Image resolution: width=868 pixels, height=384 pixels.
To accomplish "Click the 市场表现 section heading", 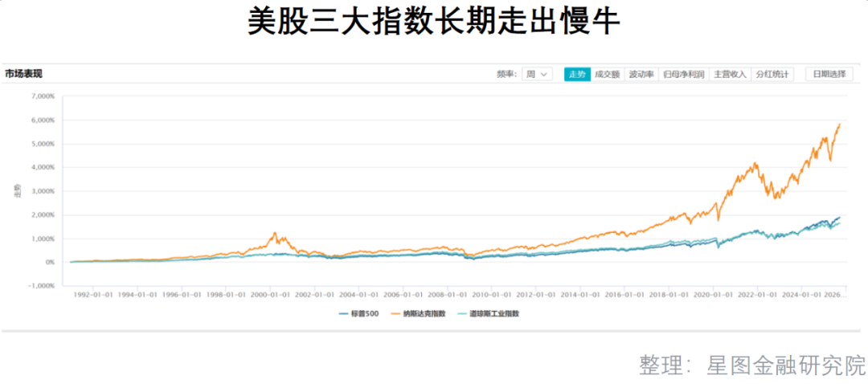I will [x=23, y=74].
